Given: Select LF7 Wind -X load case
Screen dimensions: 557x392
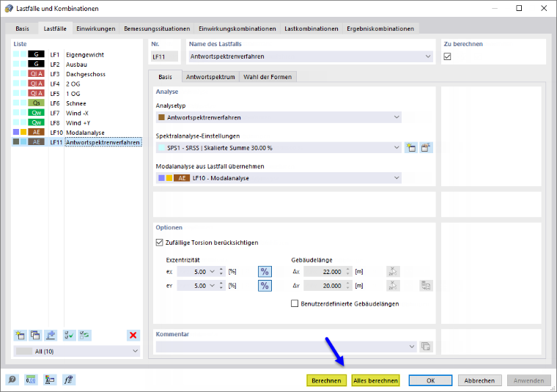Looking at the screenshot, I should (x=77, y=113).
